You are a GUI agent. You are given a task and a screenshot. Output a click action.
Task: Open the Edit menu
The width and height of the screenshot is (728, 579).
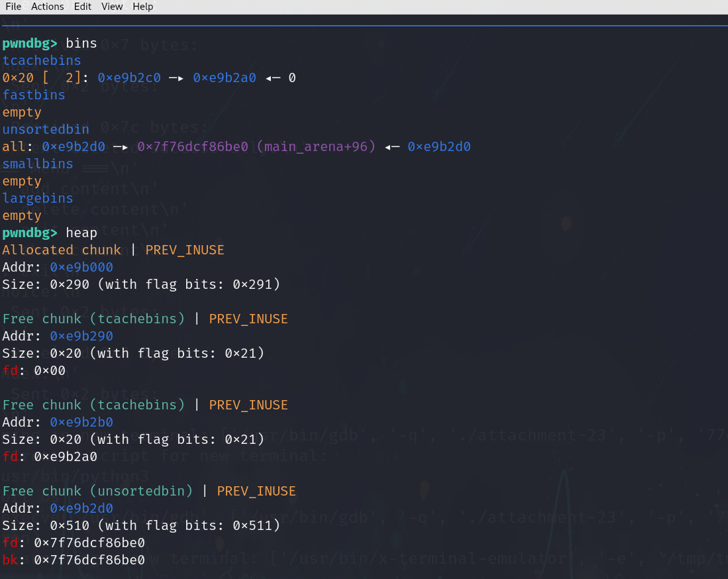(82, 7)
